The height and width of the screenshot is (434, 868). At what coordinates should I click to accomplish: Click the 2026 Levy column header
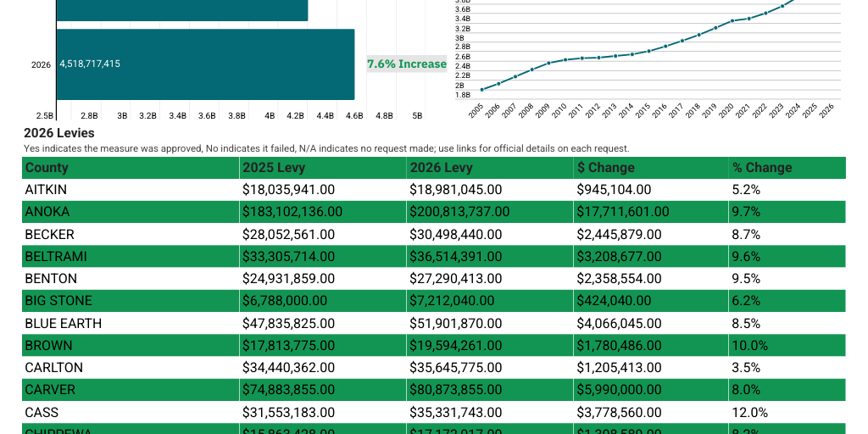click(490, 168)
